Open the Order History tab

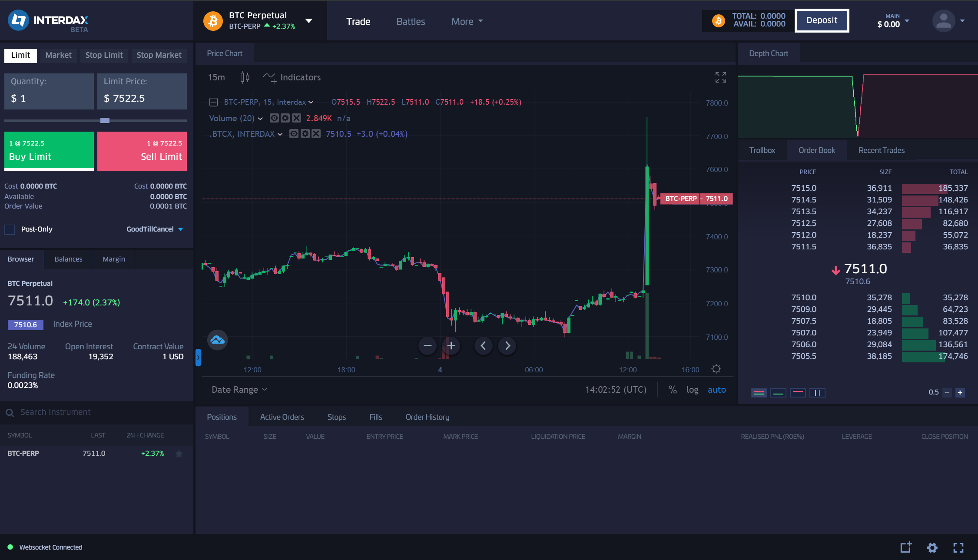click(428, 417)
